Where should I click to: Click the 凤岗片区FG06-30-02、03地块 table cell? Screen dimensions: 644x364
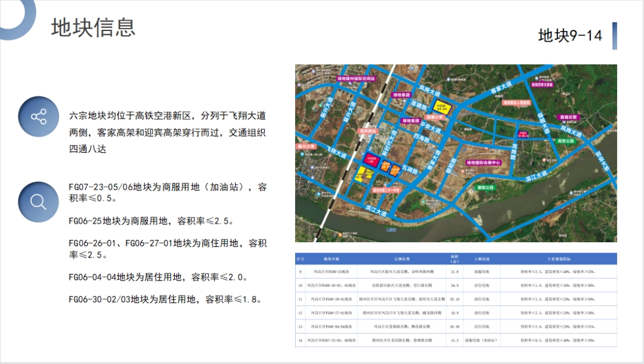(332, 285)
